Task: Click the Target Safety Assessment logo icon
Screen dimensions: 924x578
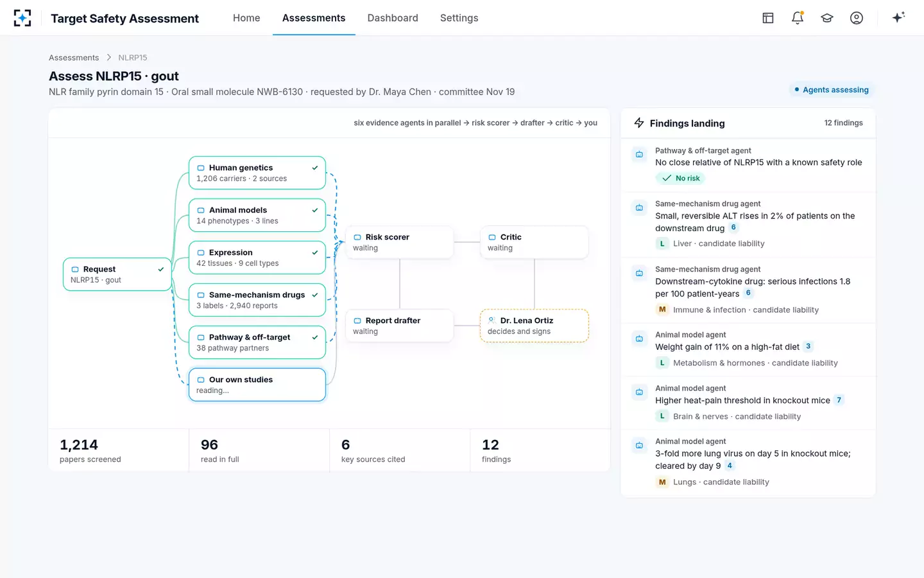Action: point(22,18)
